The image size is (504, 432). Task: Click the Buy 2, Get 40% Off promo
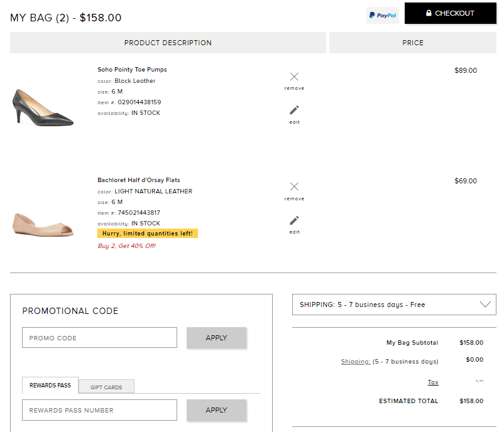126,246
